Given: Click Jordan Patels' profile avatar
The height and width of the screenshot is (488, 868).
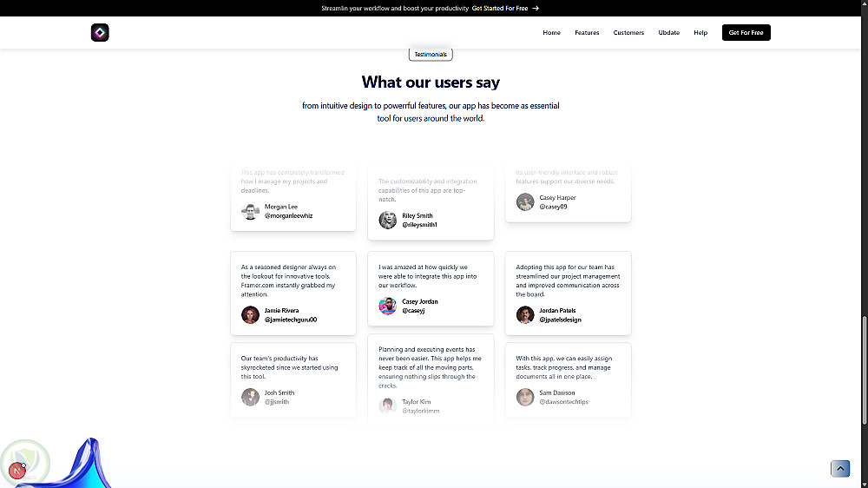Looking at the screenshot, I should coord(525,314).
